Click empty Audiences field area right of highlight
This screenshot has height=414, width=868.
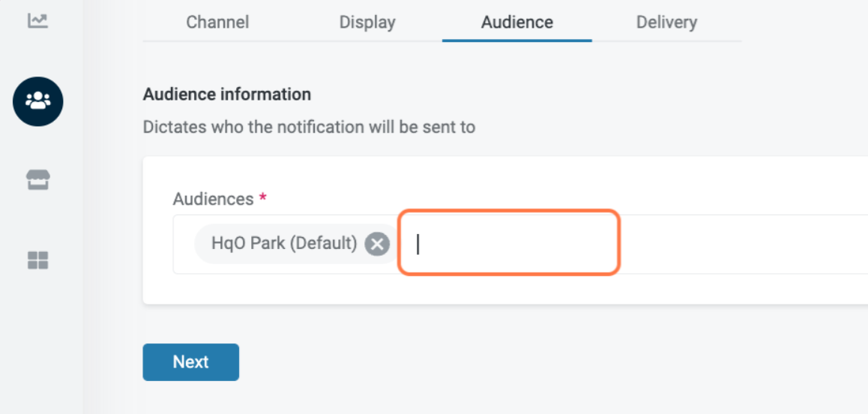(x=742, y=244)
